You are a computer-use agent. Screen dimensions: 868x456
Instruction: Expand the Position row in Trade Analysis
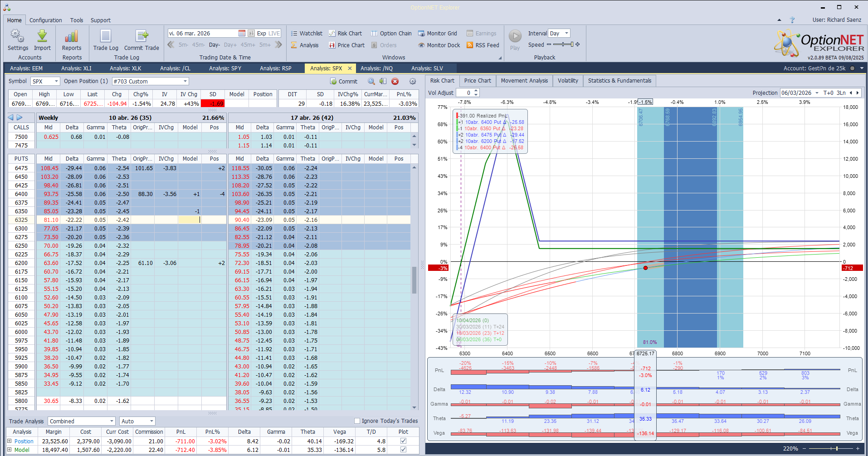(10, 441)
